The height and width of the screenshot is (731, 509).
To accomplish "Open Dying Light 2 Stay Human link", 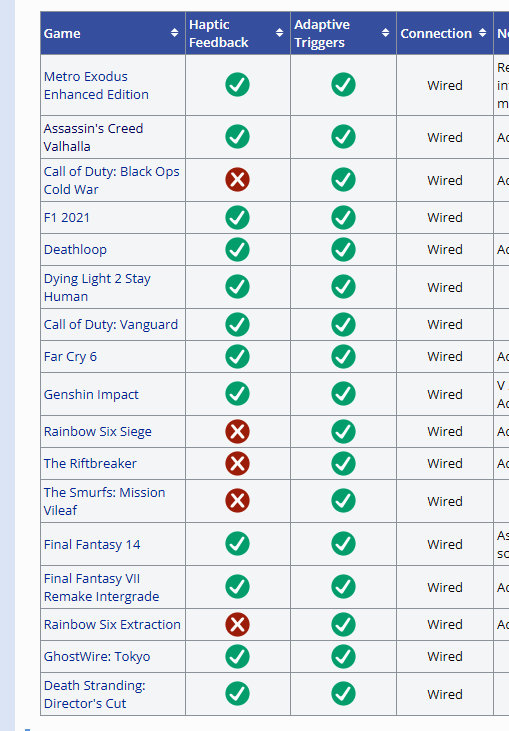I will pyautogui.click(x=97, y=287).
